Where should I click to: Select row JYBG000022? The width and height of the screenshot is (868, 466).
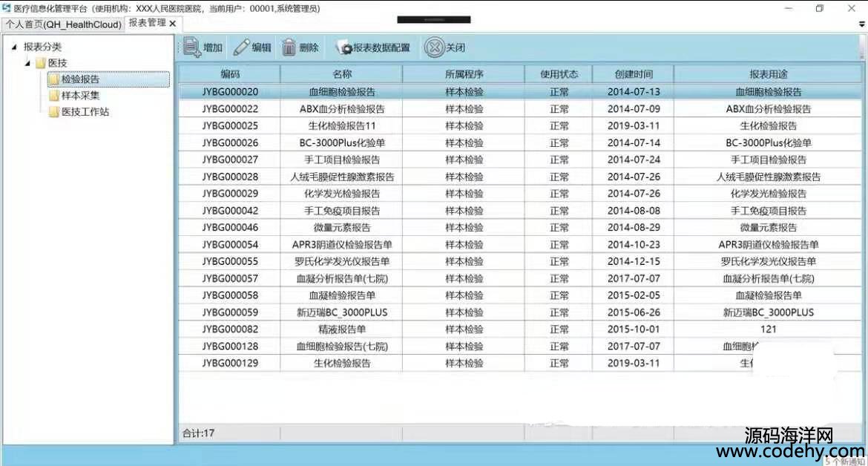(520, 109)
